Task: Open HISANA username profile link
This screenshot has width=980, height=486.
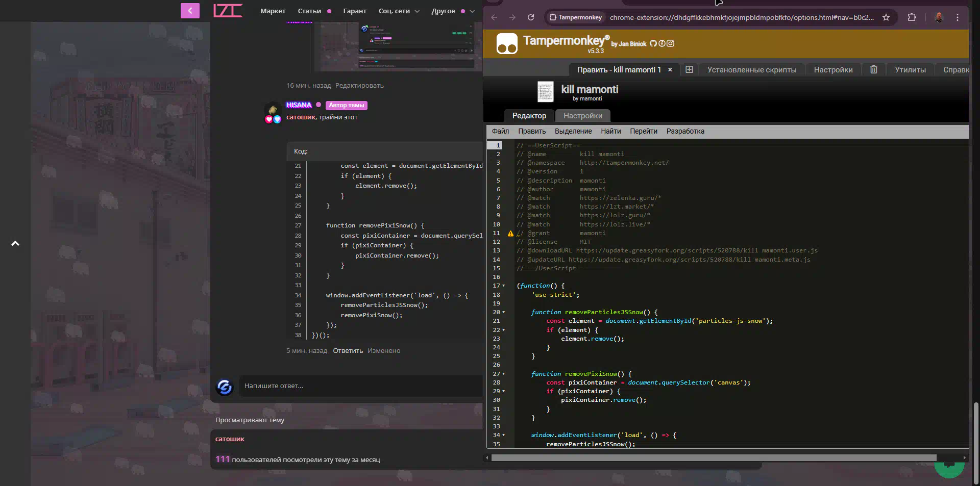Action: [x=299, y=105]
